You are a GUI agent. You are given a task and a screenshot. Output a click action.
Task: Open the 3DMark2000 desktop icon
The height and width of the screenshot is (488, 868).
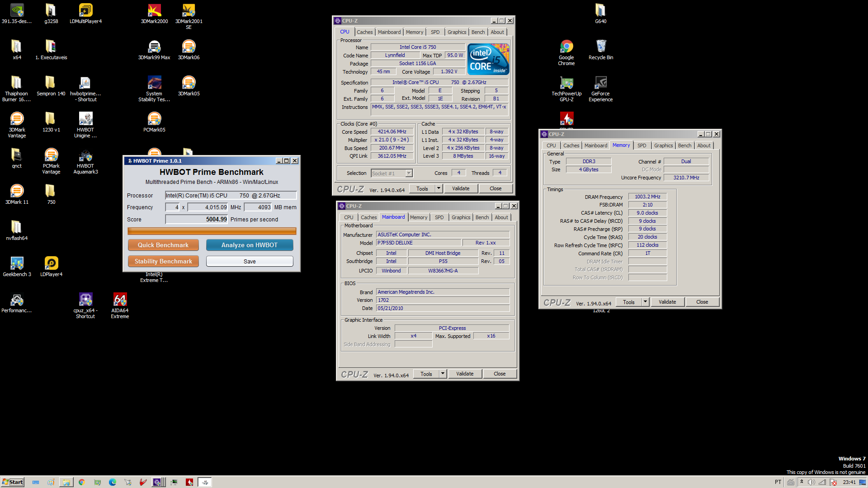(154, 14)
